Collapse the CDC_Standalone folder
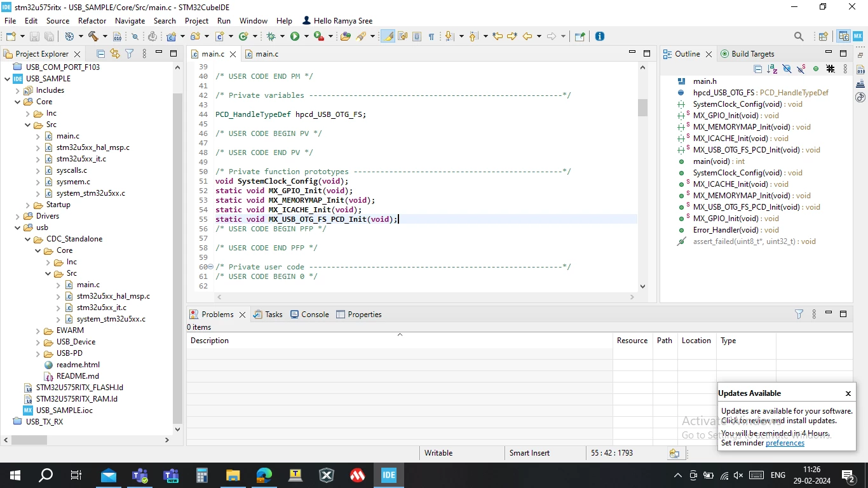This screenshot has height=488, width=868. point(29,239)
